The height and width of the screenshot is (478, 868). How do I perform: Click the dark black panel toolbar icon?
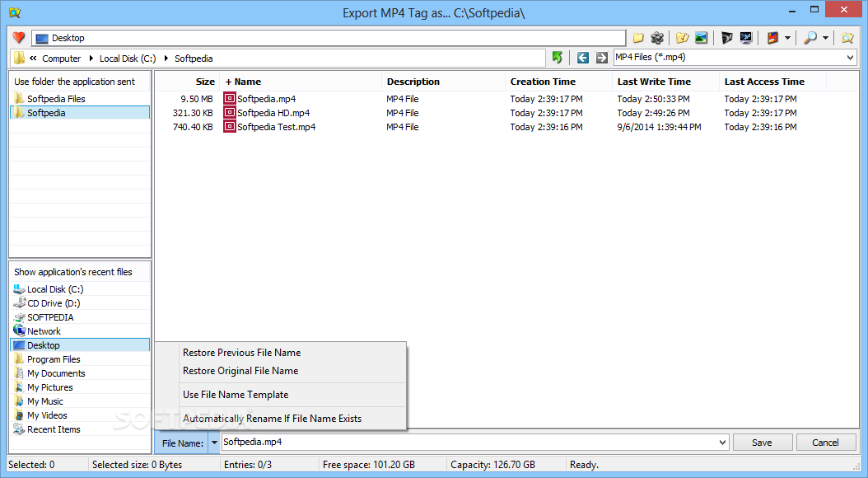(727, 38)
